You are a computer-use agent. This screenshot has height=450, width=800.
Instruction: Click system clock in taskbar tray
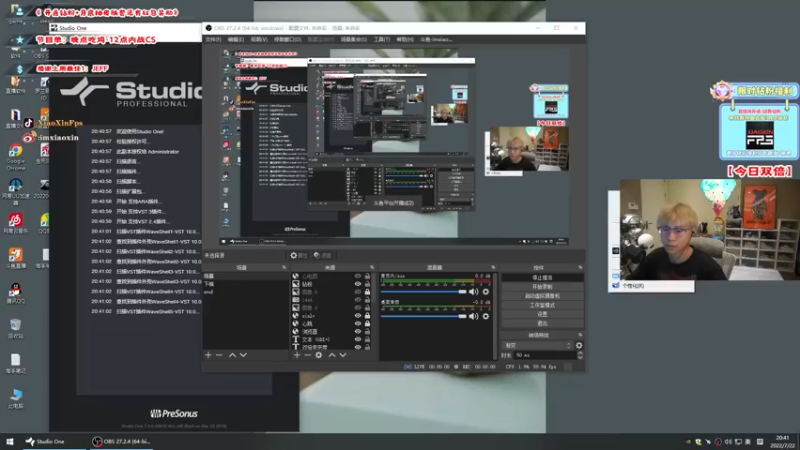point(782,442)
